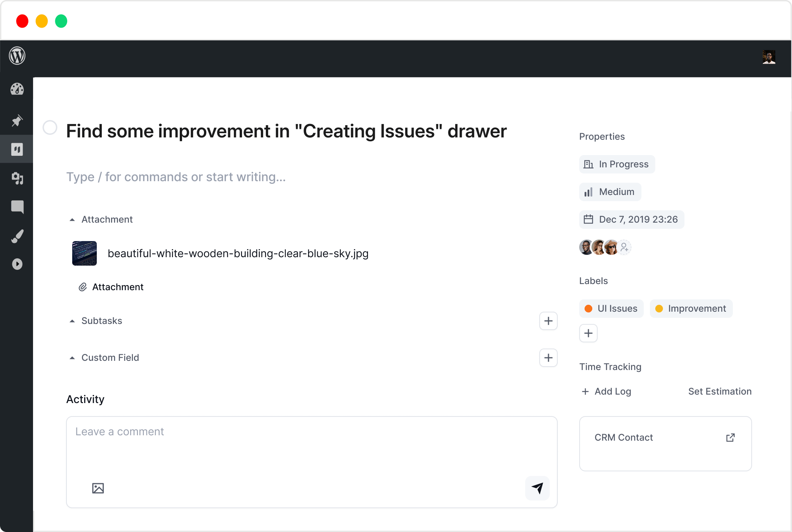Viewport: 792px width, 532px height.
Task: Click Add Log under Time Tracking
Action: (x=607, y=392)
